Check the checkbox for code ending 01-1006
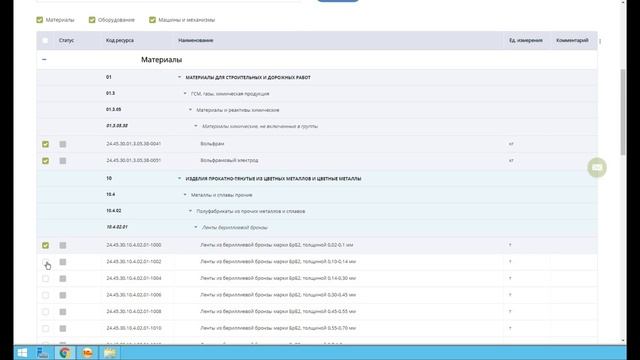The width and height of the screenshot is (640, 360). click(x=45, y=295)
